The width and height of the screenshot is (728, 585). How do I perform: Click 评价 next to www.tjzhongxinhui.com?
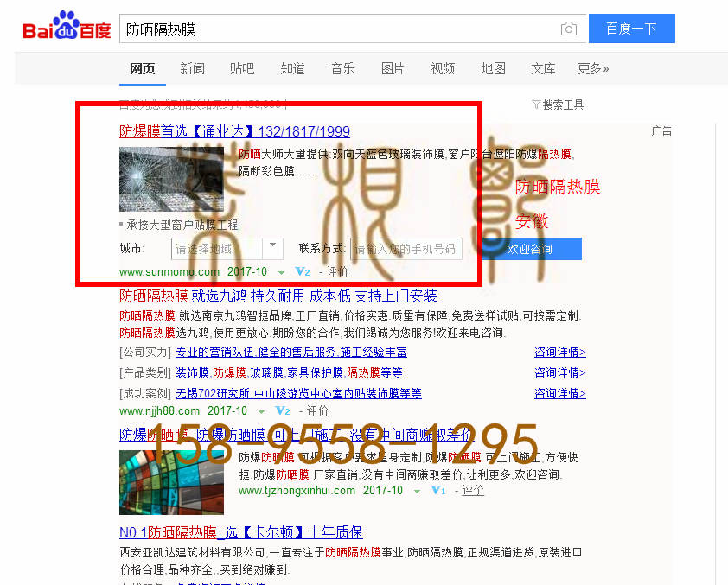(473, 490)
